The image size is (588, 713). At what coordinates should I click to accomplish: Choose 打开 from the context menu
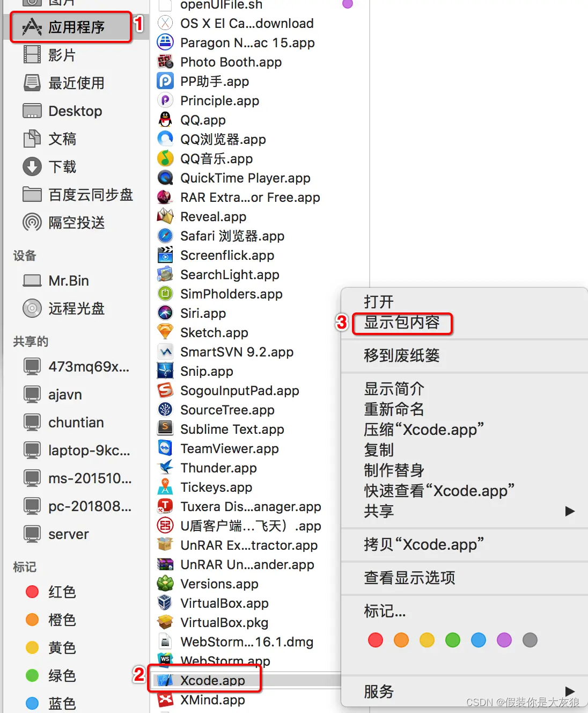point(379,301)
